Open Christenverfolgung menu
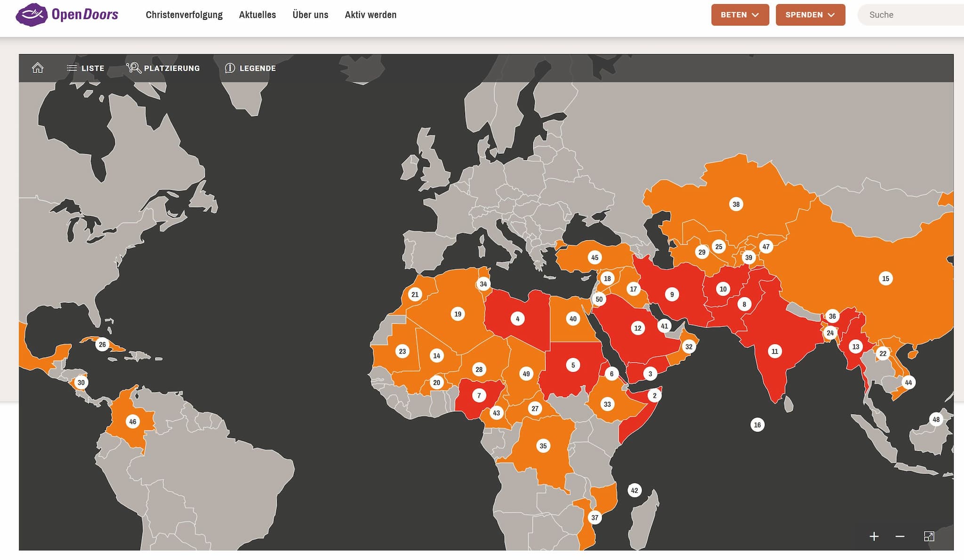This screenshot has height=560, width=964. click(184, 15)
